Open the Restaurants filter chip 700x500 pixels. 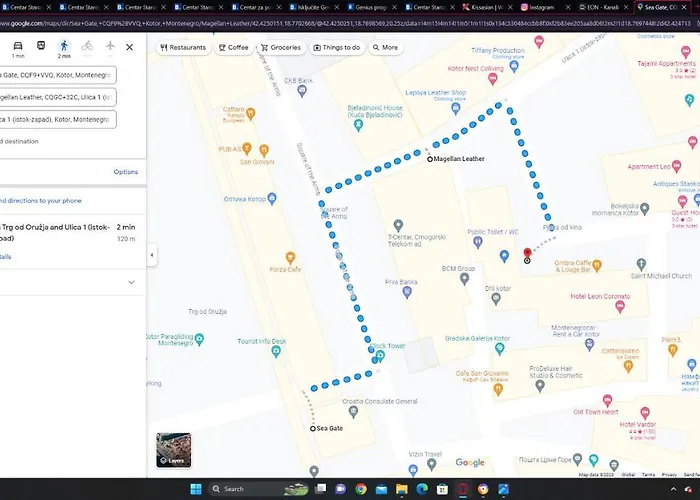coord(183,47)
